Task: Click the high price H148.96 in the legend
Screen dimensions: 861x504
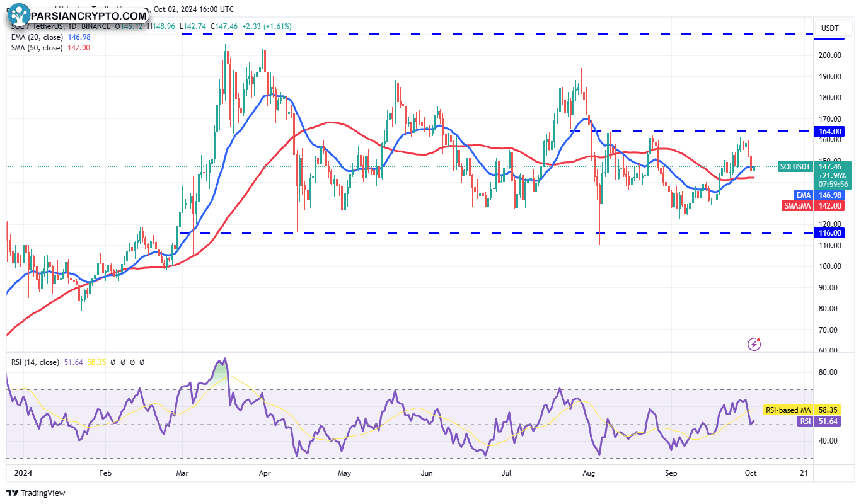Action: [163, 26]
